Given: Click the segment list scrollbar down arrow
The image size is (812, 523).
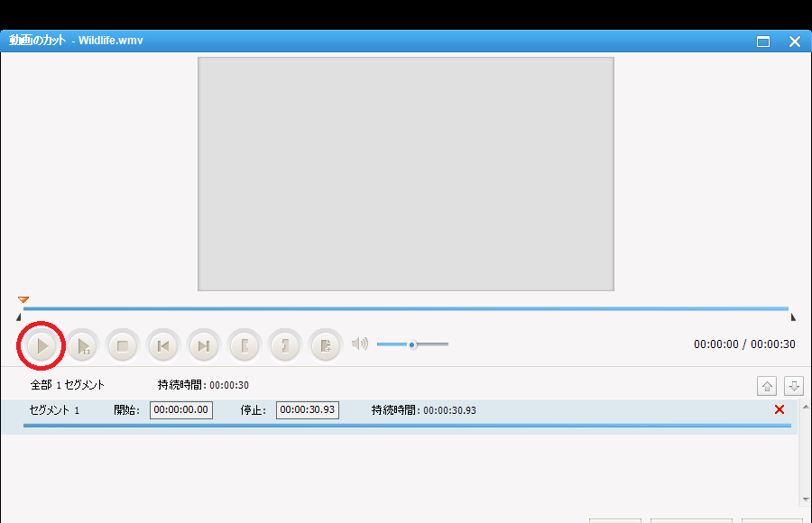Looking at the screenshot, I should 806,500.
